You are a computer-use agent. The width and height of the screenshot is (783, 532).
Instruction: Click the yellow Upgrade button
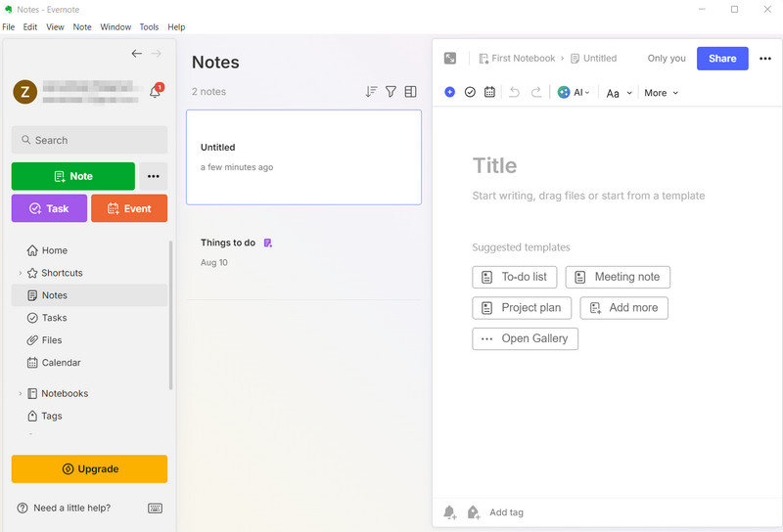(x=89, y=468)
